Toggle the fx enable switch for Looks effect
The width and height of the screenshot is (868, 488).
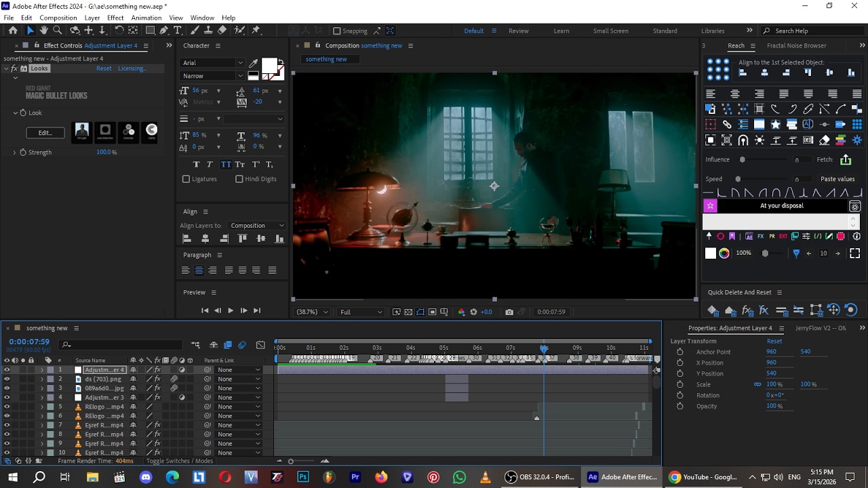[x=14, y=68]
